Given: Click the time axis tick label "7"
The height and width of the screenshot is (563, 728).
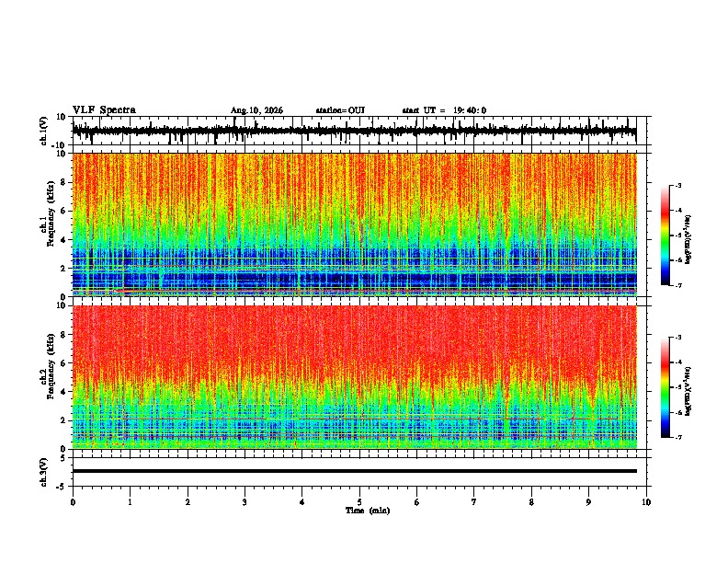Looking at the screenshot, I should [474, 502].
